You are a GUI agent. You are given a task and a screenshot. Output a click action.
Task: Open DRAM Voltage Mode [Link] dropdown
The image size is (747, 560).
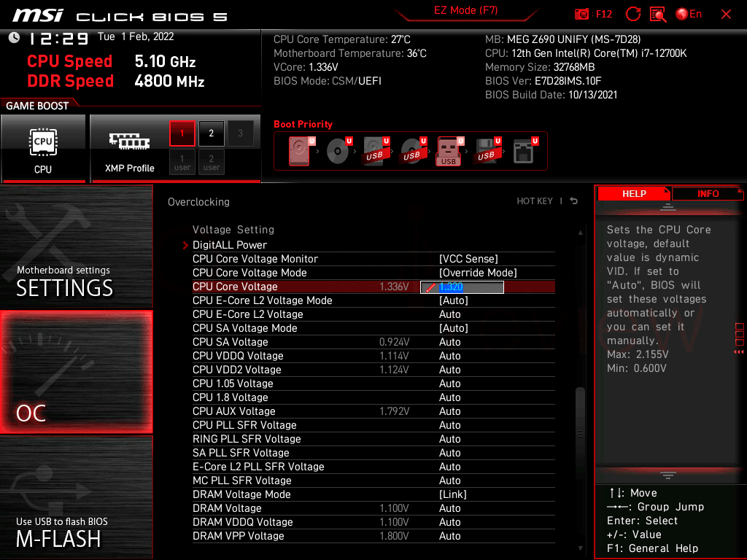[x=452, y=494]
